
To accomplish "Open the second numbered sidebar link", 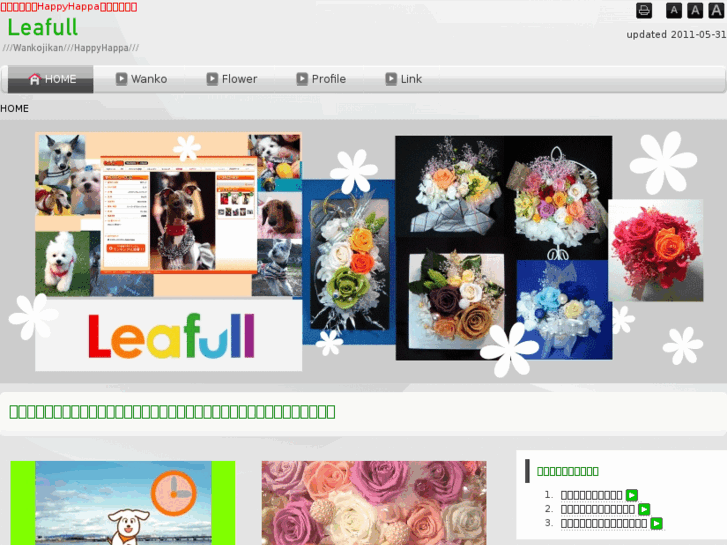I will tap(597, 509).
